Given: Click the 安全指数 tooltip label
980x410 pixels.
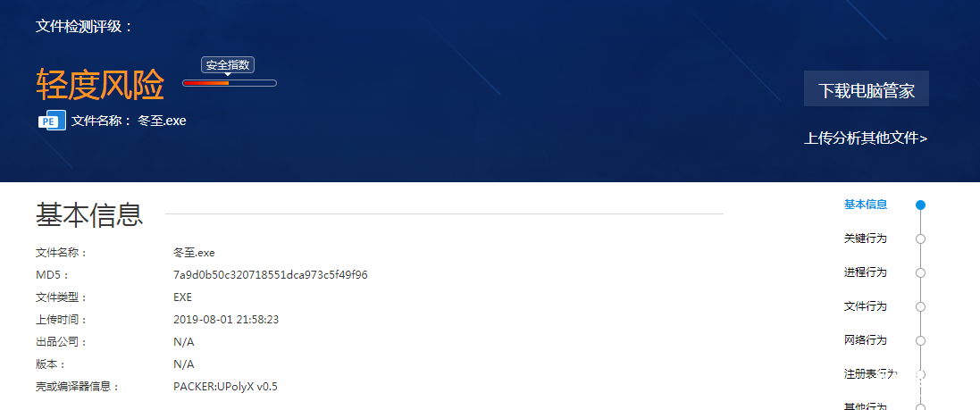Looking at the screenshot, I should tap(228, 65).
